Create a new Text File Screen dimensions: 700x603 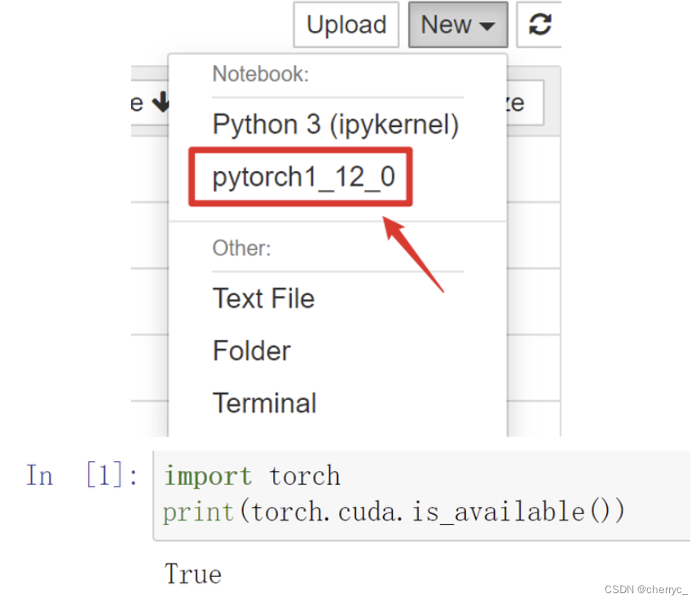click(264, 298)
